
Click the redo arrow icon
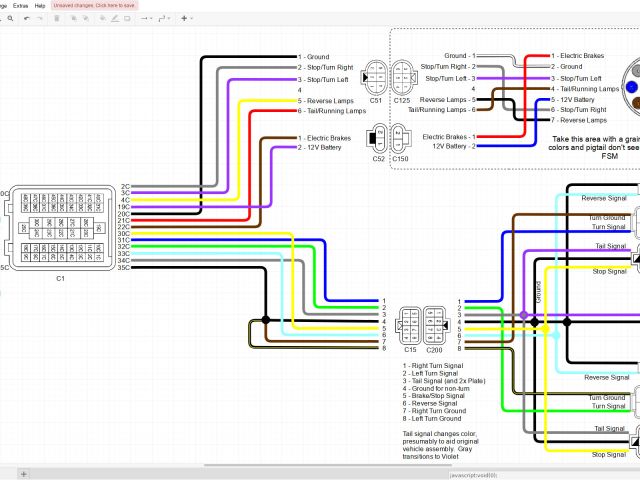(x=39, y=18)
